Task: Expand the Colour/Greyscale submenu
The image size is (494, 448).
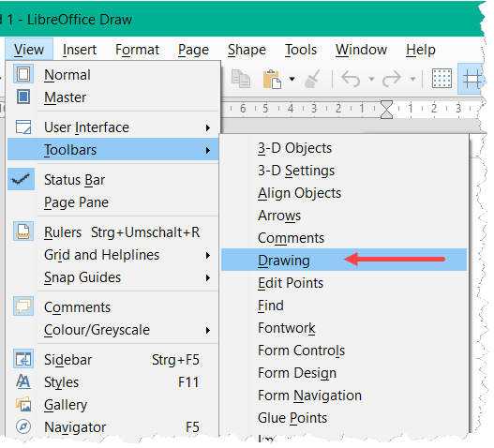Action: point(112,330)
